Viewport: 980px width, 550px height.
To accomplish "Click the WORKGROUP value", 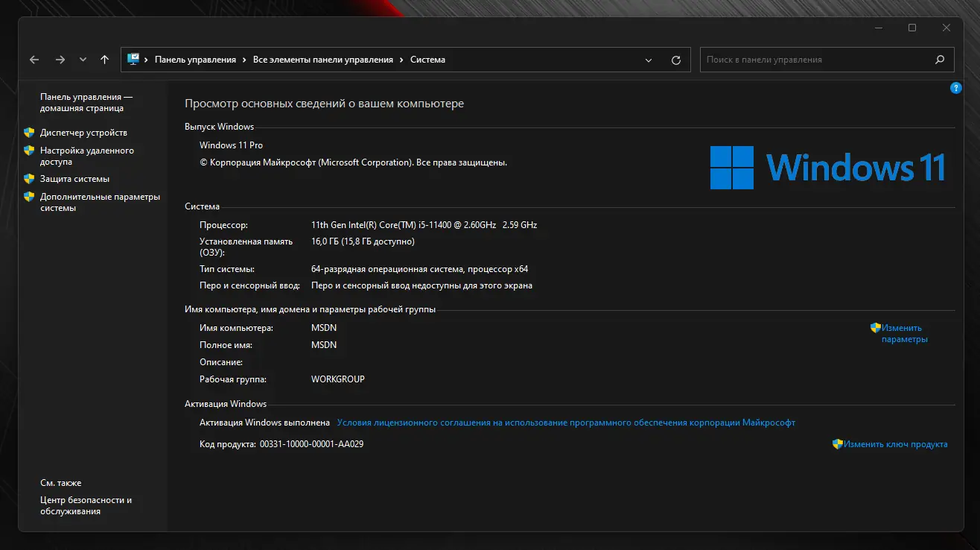I will pyautogui.click(x=338, y=379).
